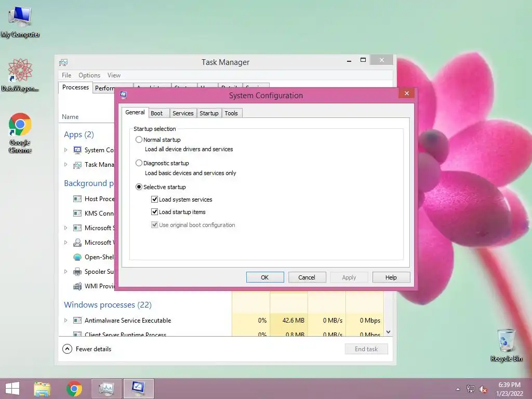Launch Google Chrome from the desktop

[20, 132]
